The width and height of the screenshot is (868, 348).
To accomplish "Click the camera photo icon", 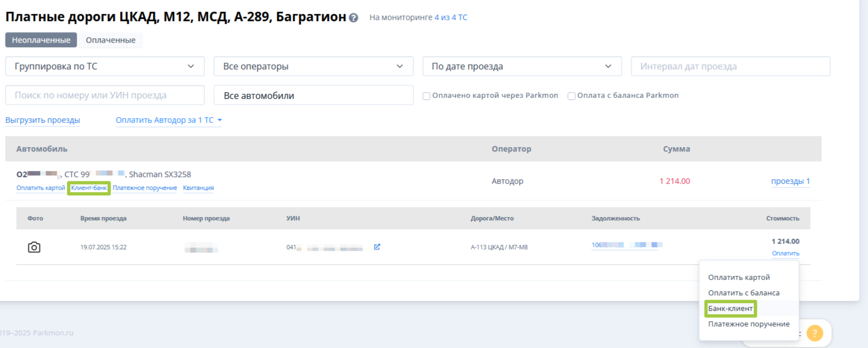I will pos(34,247).
